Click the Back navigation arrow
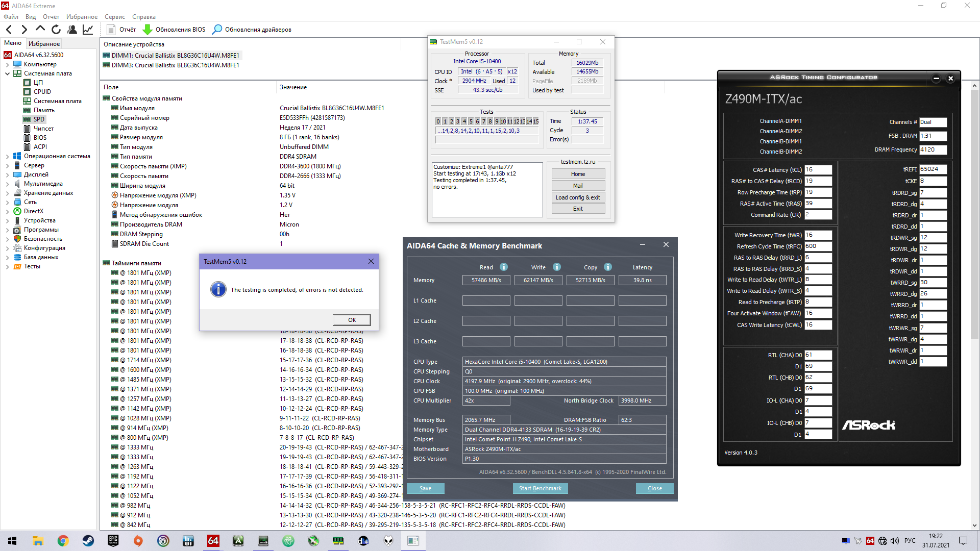The image size is (980, 551). pos(9,30)
